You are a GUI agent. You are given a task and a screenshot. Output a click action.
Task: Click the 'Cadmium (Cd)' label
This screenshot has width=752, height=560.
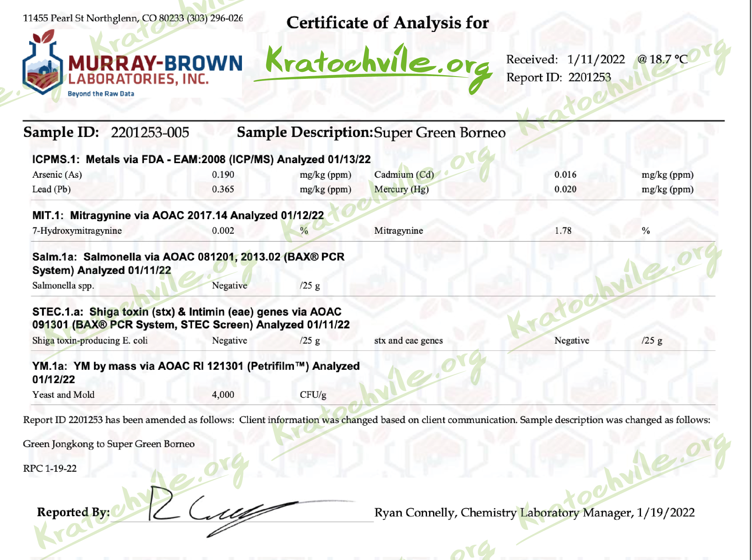pyautogui.click(x=404, y=175)
